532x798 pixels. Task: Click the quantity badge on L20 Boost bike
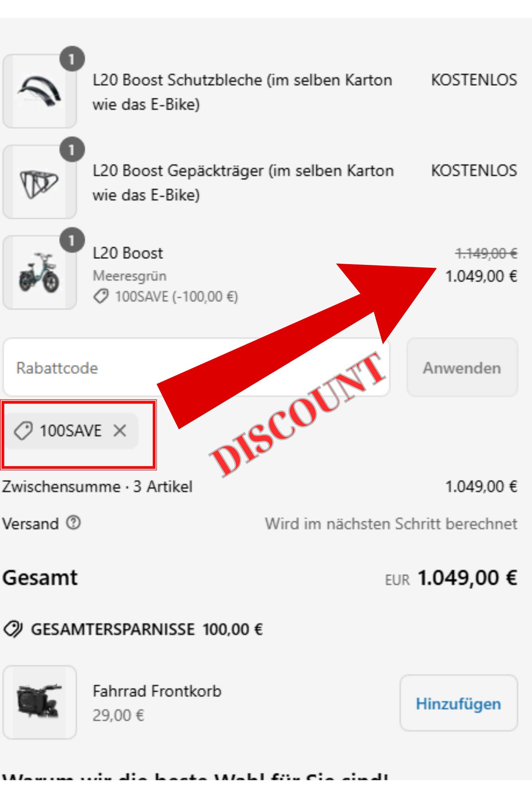(72, 240)
